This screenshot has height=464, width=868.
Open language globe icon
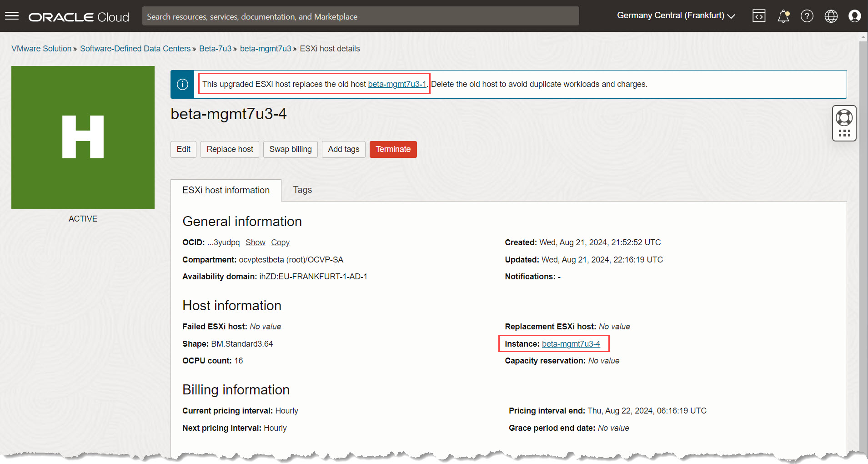click(x=831, y=16)
